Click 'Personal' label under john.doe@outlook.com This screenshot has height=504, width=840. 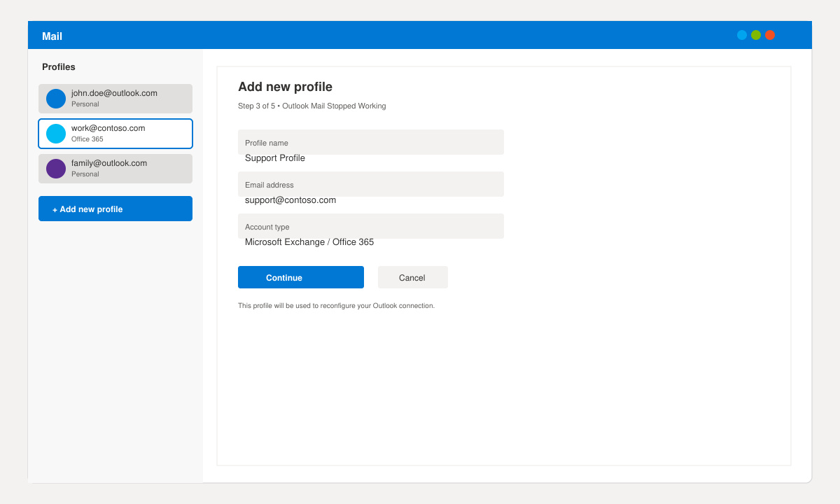(85, 104)
